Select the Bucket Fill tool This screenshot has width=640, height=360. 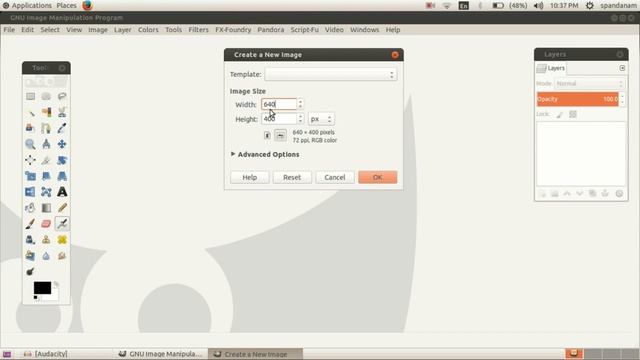(x=30, y=208)
